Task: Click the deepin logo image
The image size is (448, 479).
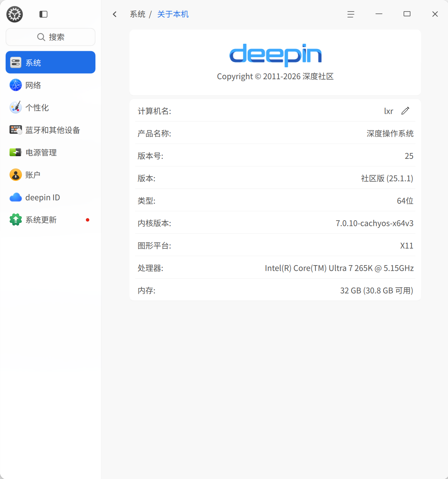Action: 275,55
